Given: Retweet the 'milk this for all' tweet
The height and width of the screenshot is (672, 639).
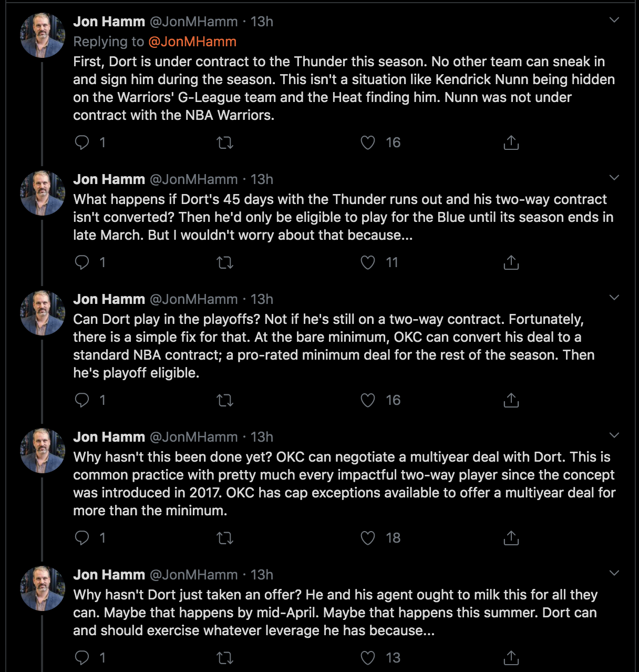Looking at the screenshot, I should (x=225, y=658).
